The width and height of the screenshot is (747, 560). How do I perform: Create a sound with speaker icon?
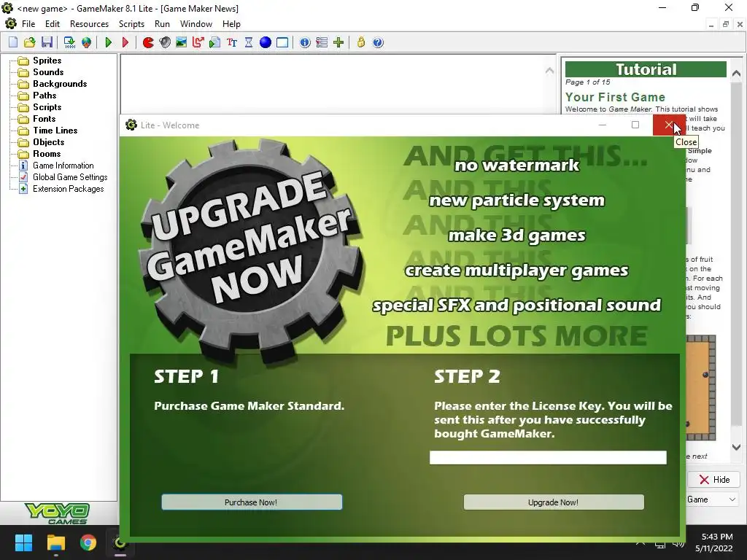pyautogui.click(x=165, y=42)
